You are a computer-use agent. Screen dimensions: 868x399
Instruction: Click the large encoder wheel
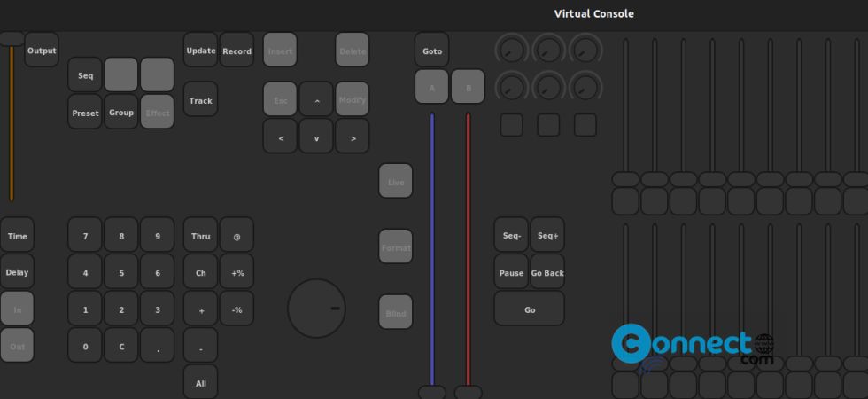tap(317, 309)
